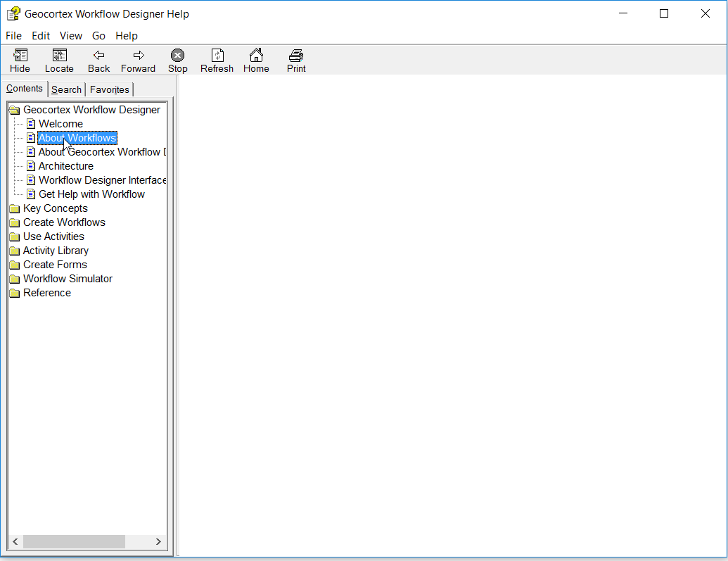
Task: Select the Use Activities label
Action: [x=53, y=236]
